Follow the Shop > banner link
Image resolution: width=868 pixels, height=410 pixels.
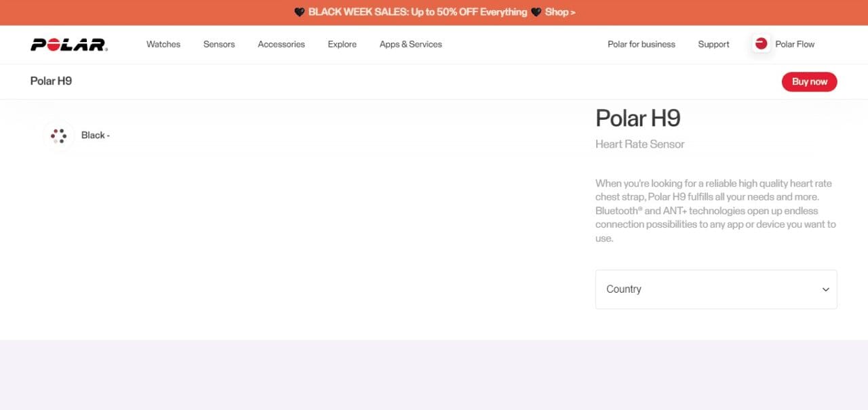pos(560,12)
